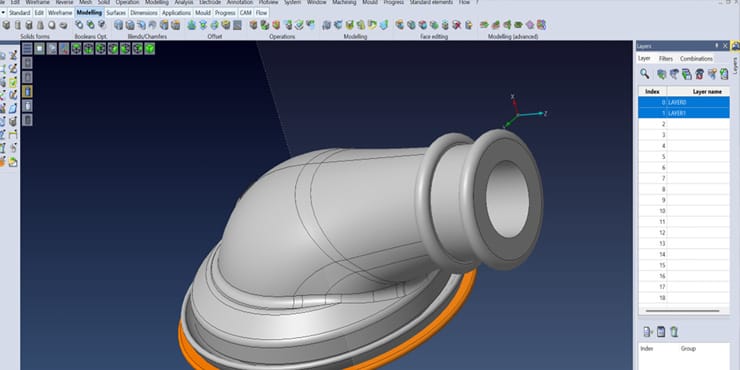The width and height of the screenshot is (740, 370).
Task: Click the last Blends/Chamfers icon
Action: [176, 25]
